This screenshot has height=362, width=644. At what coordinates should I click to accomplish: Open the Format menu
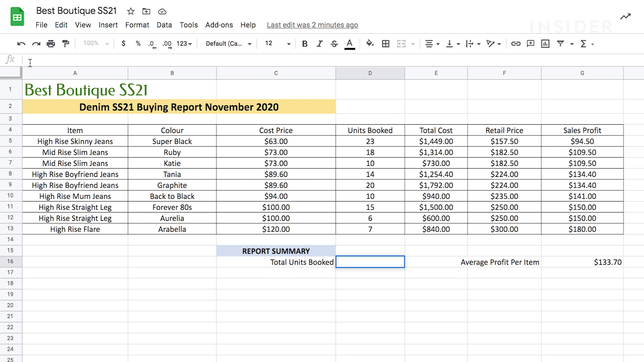[137, 25]
